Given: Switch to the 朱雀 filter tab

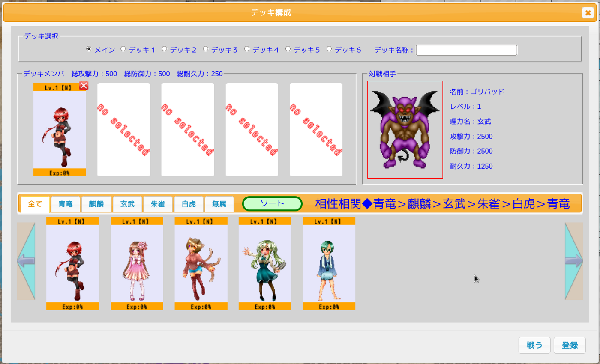Looking at the screenshot, I should coord(158,204).
